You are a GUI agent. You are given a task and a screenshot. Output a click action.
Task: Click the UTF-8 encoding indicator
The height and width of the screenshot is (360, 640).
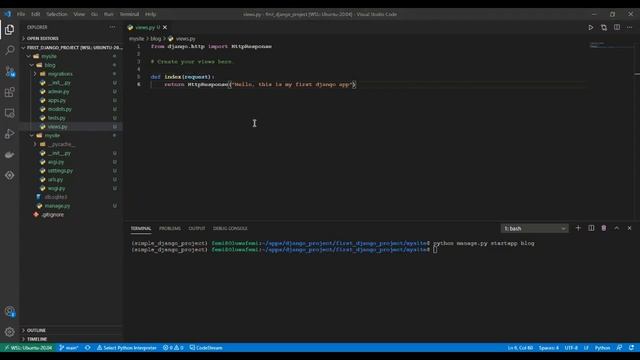coord(571,348)
